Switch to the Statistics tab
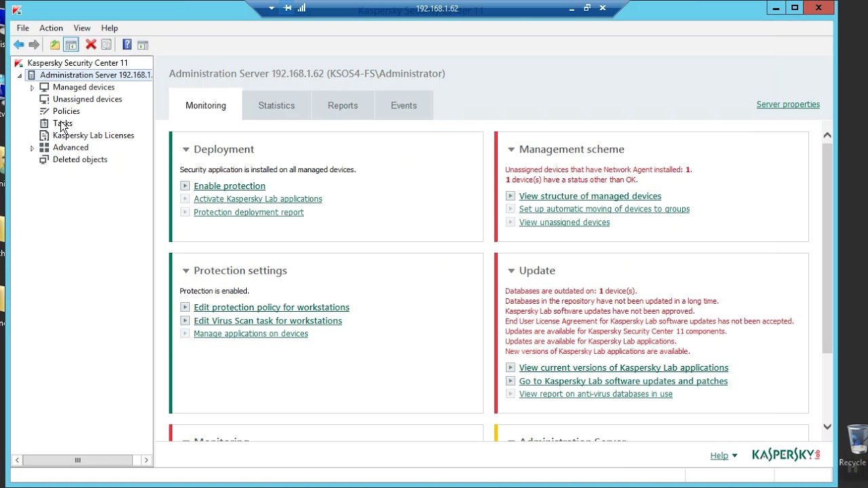868x488 pixels. 277,106
